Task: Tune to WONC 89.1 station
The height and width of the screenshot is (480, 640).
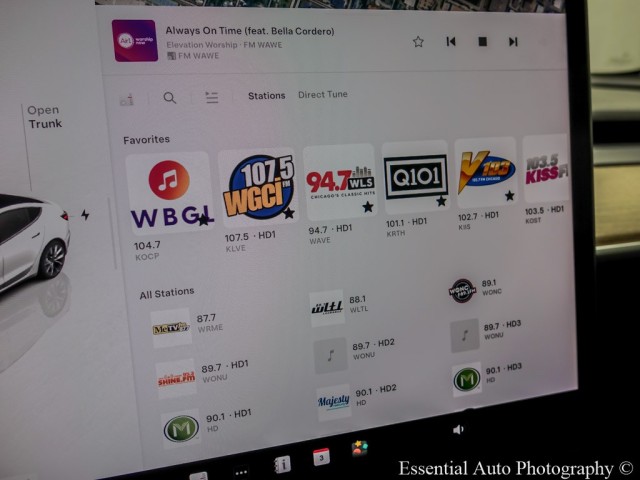Action: coord(476,290)
